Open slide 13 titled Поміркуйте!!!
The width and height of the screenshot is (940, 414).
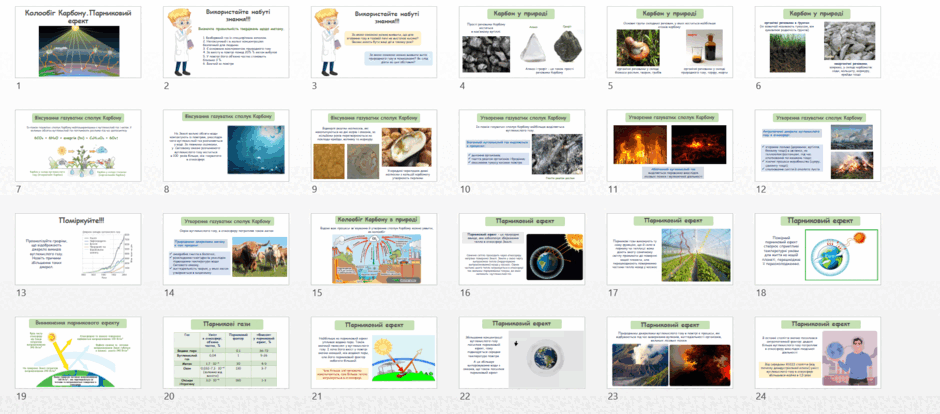[78, 249]
